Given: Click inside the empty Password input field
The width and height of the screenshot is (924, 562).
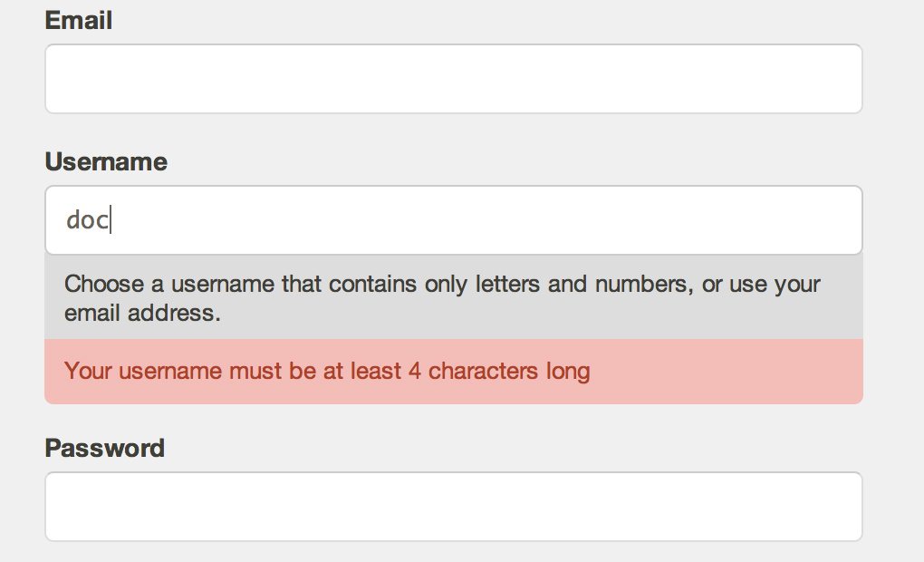Looking at the screenshot, I should point(454,507).
